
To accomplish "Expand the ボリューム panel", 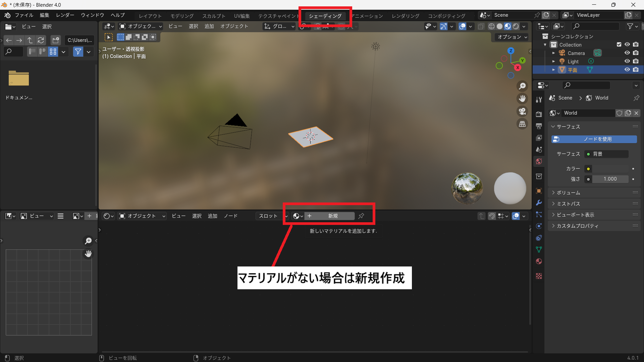I will (568, 193).
